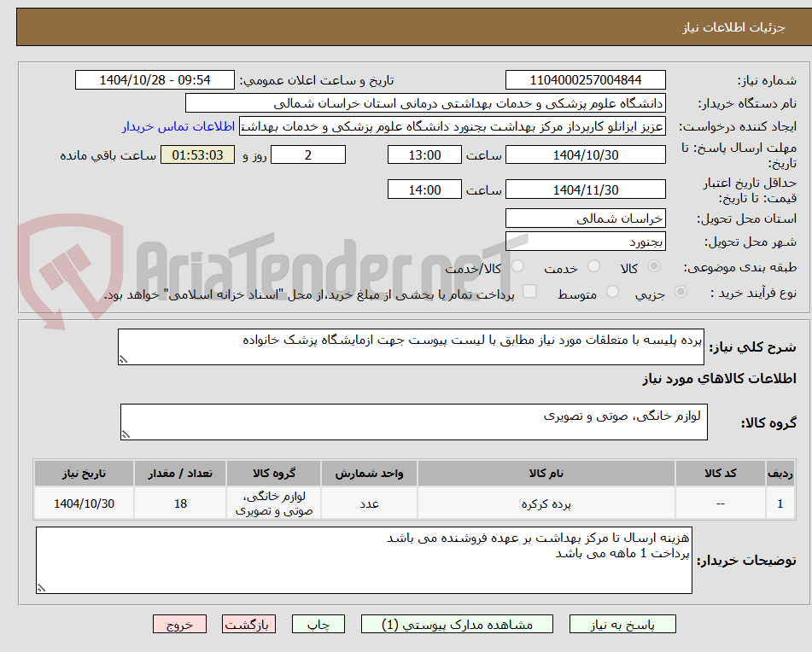
Task: Open اطلاعات تماس خریدار link
Action: [x=178, y=127]
